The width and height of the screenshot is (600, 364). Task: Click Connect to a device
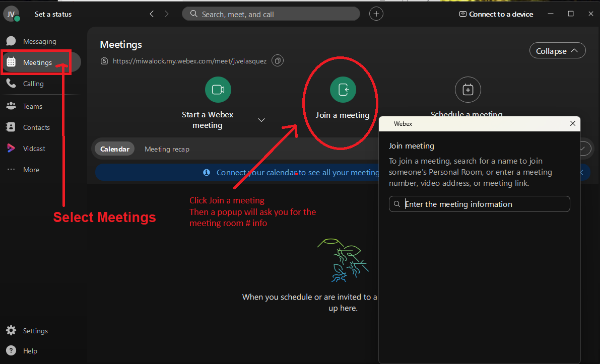(x=496, y=14)
